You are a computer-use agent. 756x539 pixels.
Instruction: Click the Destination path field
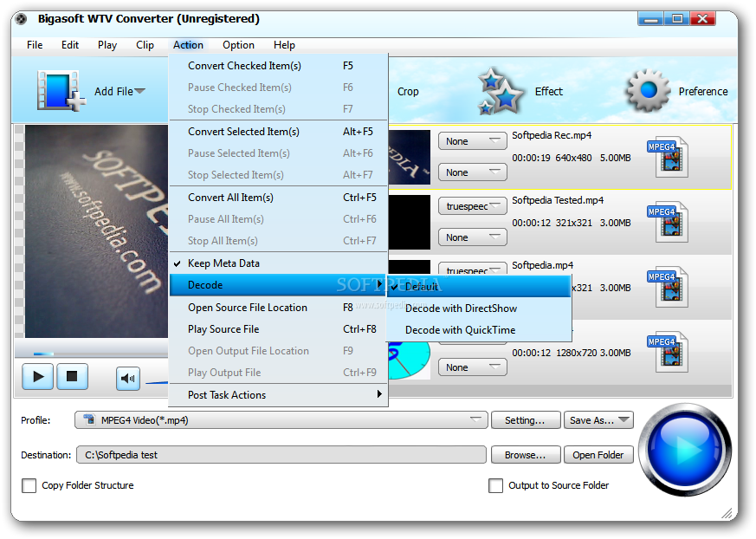coord(281,455)
